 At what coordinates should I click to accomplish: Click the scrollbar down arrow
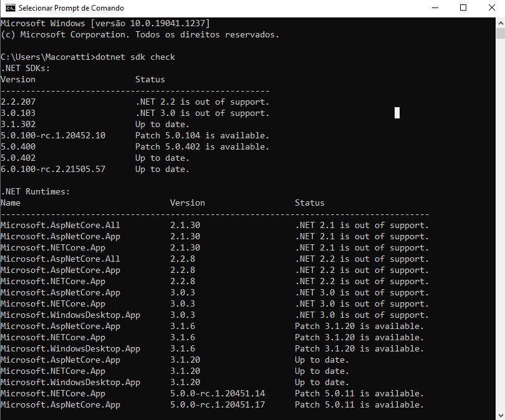tap(501, 415)
